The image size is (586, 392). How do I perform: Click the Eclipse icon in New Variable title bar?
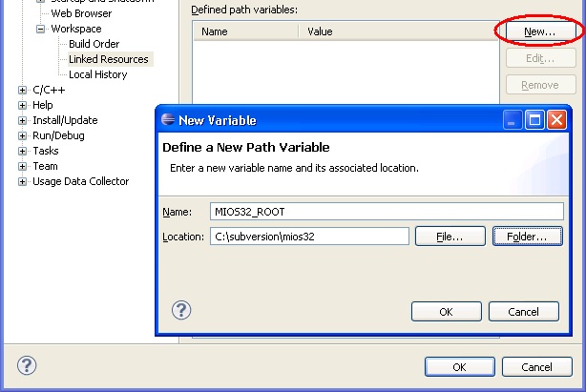pos(168,120)
